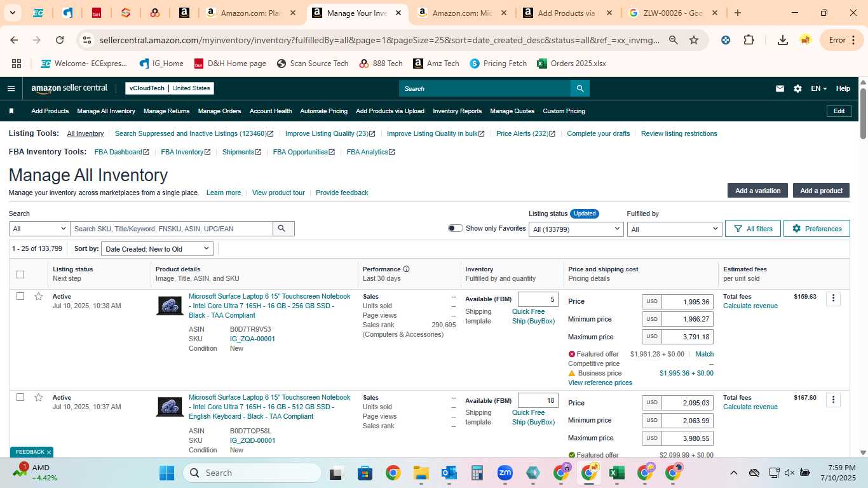Open the Seller Central hamburger menu
Image resolution: width=868 pixels, height=488 pixels.
[11, 89]
